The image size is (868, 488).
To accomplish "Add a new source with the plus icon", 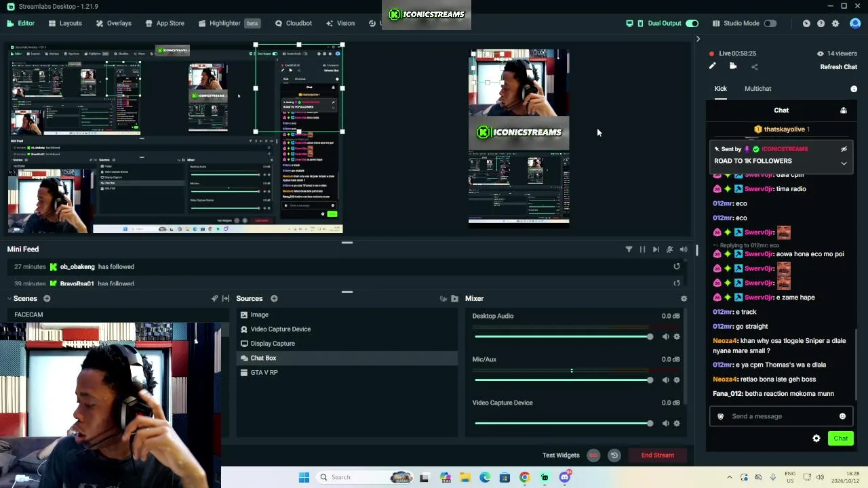I will pos(274,298).
